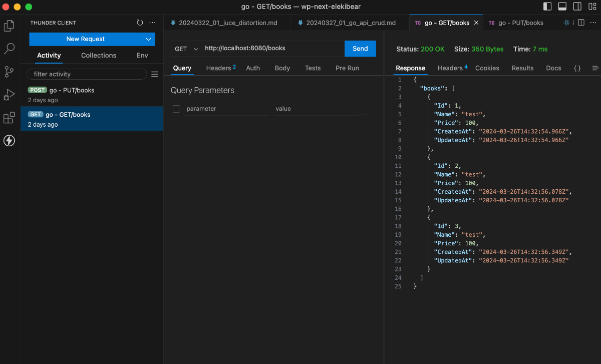Toggle the bottom panel layout icon
601x364 pixels.
coord(562,7)
